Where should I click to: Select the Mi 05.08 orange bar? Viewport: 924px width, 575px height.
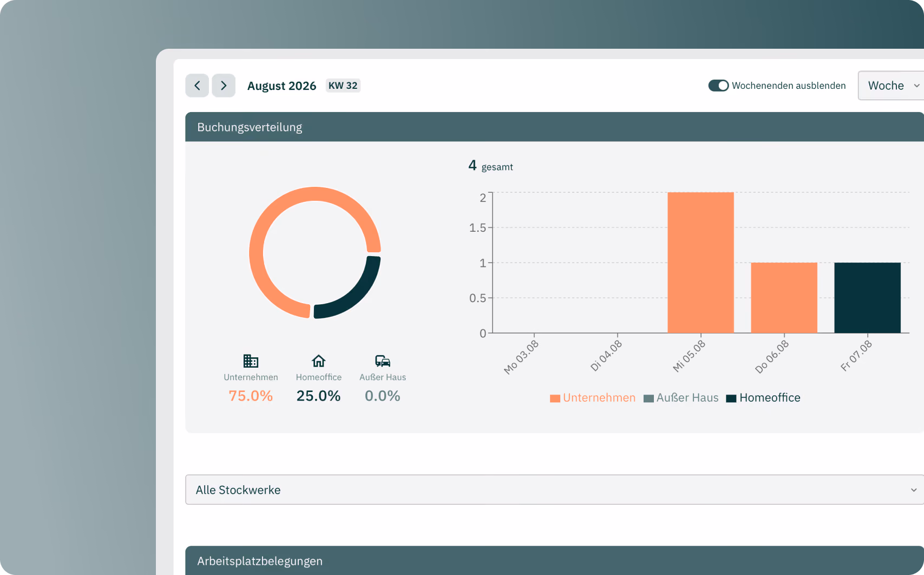click(700, 263)
